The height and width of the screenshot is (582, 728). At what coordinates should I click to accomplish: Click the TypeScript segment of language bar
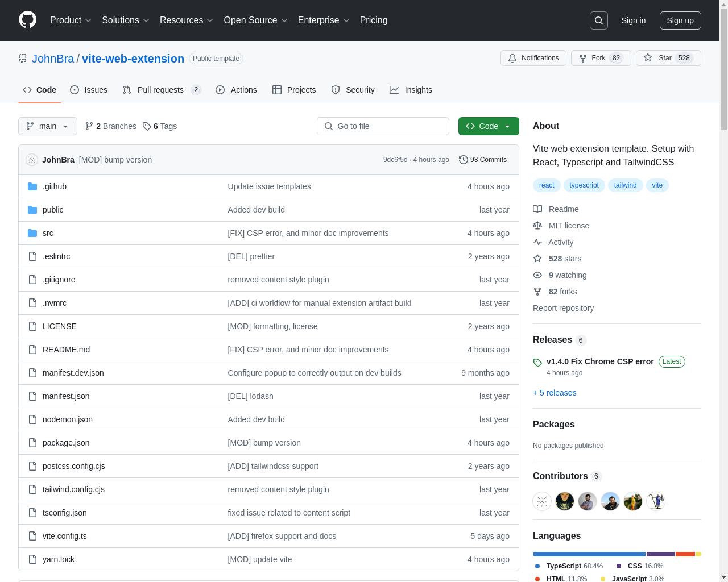click(589, 554)
